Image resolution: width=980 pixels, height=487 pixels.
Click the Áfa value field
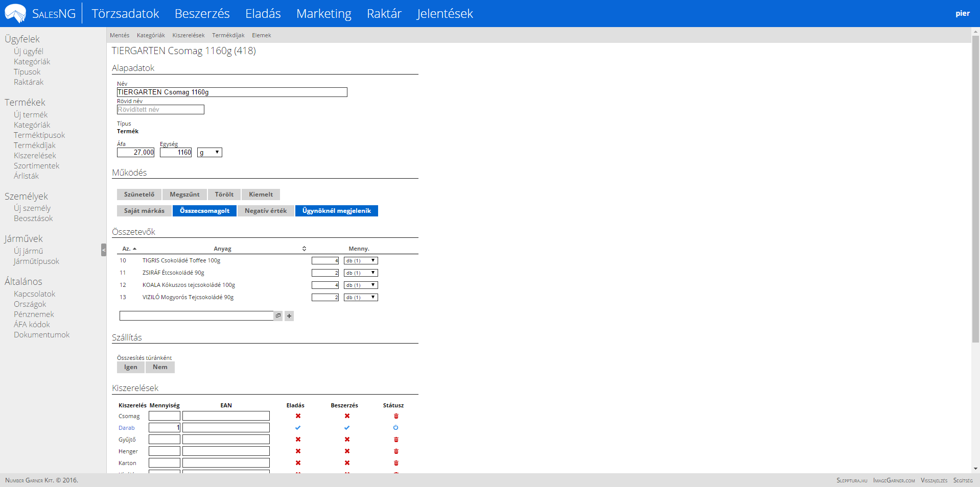pos(136,152)
